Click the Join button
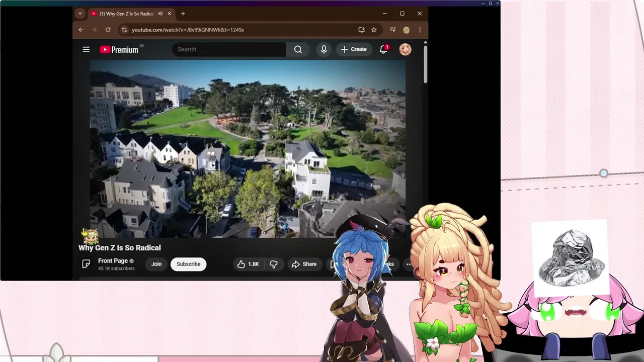Image resolution: width=644 pixels, height=362 pixels. click(x=156, y=264)
